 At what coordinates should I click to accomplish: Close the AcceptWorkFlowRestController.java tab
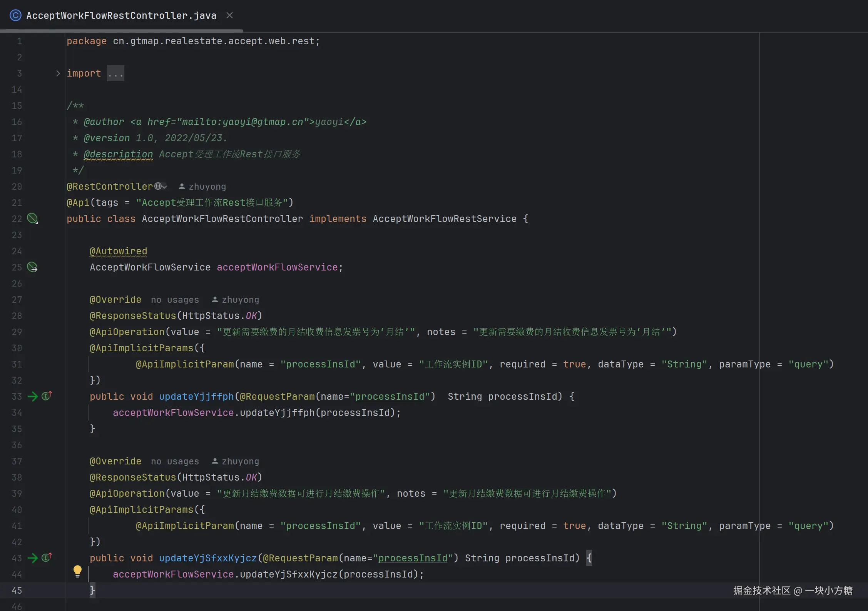pyautogui.click(x=230, y=15)
